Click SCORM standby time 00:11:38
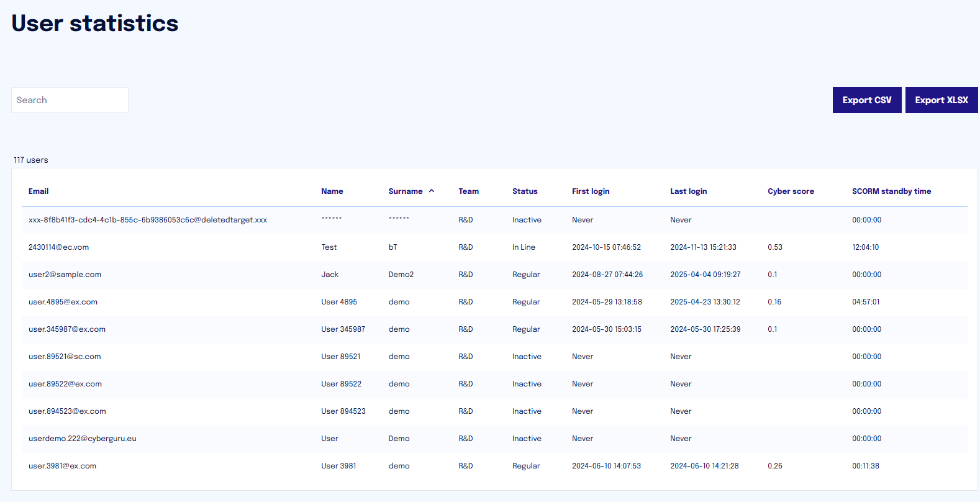 pos(866,466)
